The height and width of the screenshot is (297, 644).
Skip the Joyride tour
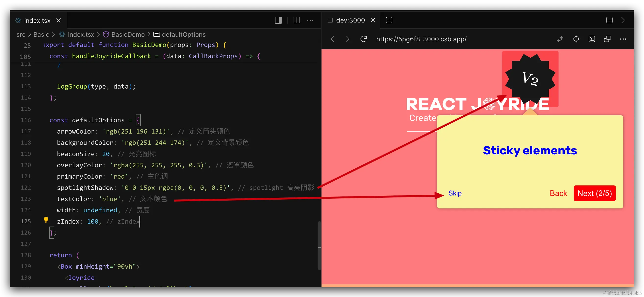click(x=455, y=193)
